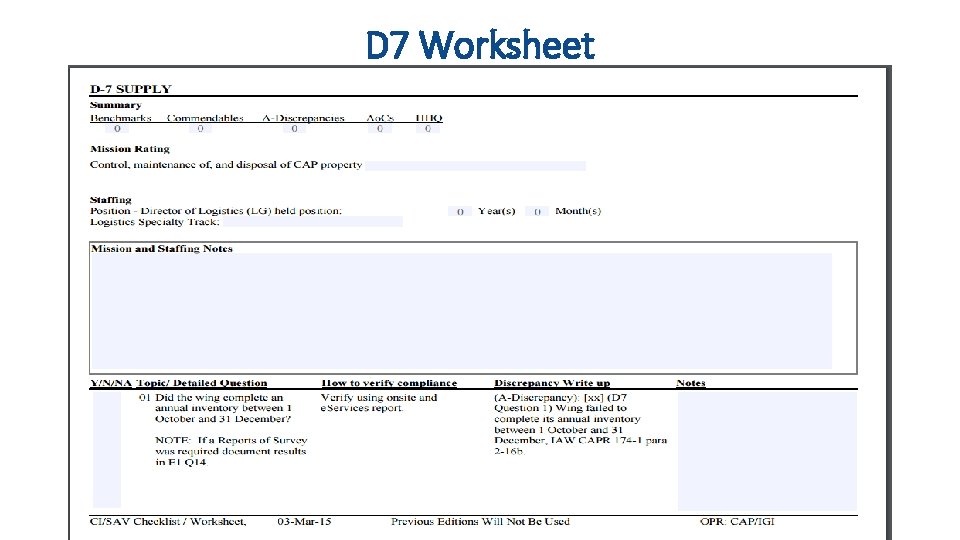
Task: Click the HHQ count field
Action: tap(428, 129)
